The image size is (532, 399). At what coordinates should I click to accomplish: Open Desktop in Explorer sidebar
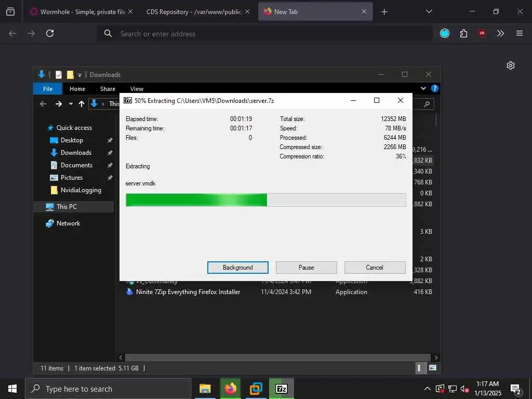point(72,140)
